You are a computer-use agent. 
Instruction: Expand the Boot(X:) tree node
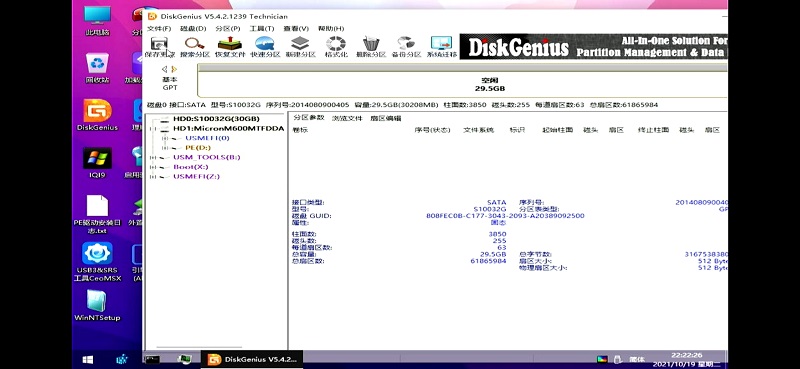coord(153,167)
